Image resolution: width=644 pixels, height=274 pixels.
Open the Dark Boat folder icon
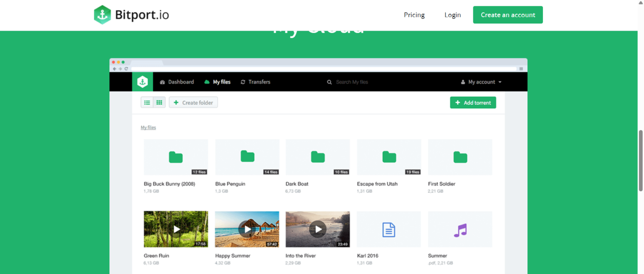coord(317,157)
